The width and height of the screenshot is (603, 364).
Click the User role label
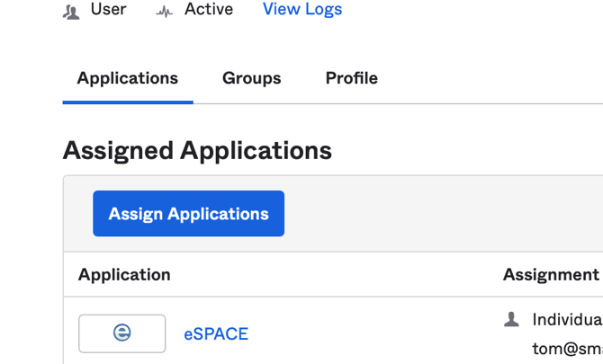click(108, 10)
